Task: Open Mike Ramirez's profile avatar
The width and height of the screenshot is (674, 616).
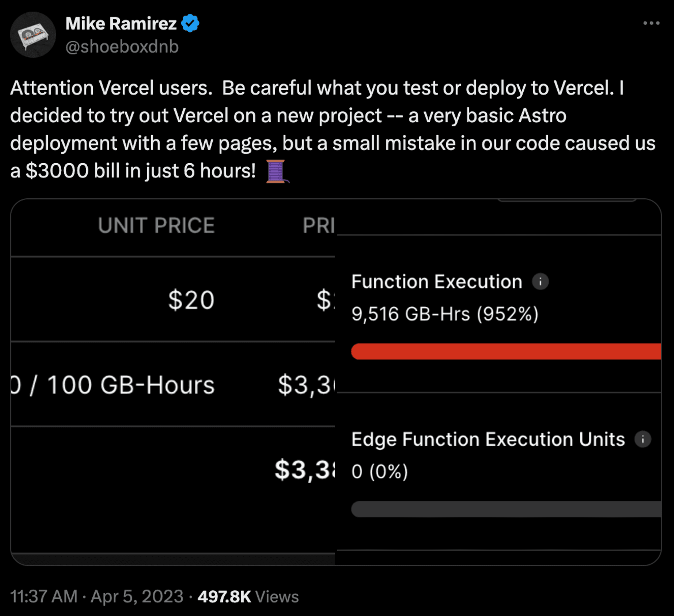Action: tap(33, 35)
